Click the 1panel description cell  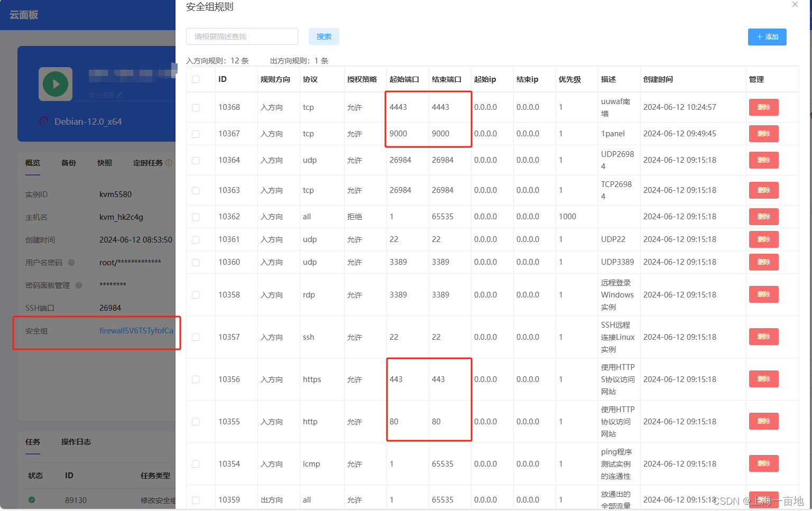point(613,134)
